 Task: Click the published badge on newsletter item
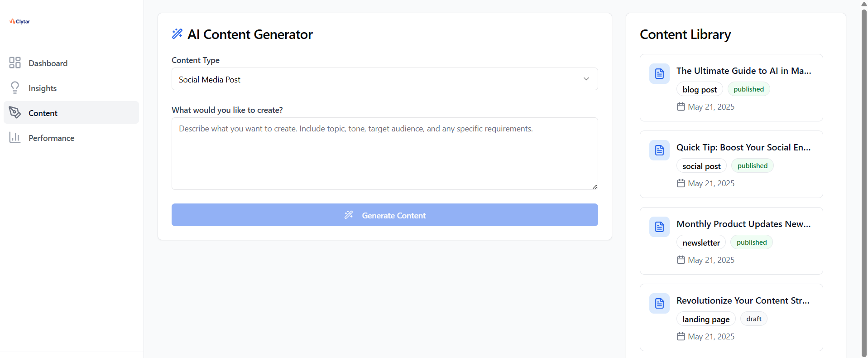tap(751, 242)
